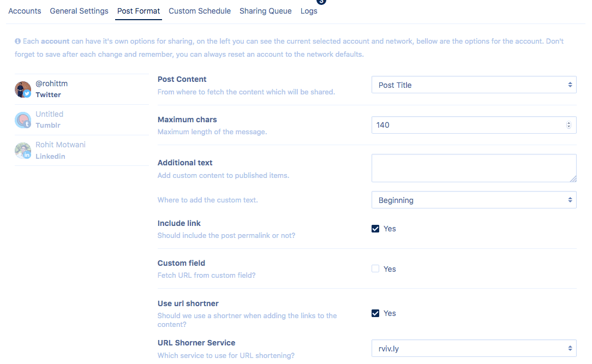
Task: Click the Rohit Motwani LinkedIn avatar
Action: point(23,151)
